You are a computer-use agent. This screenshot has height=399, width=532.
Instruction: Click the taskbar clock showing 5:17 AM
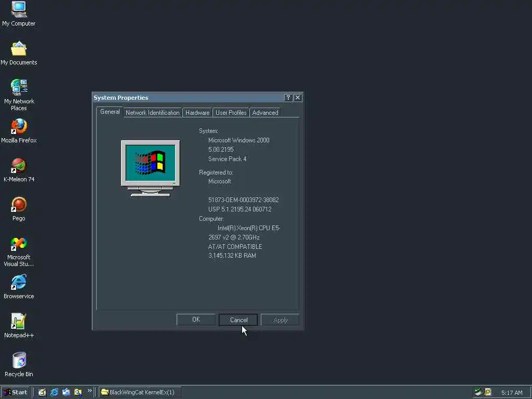(512, 393)
